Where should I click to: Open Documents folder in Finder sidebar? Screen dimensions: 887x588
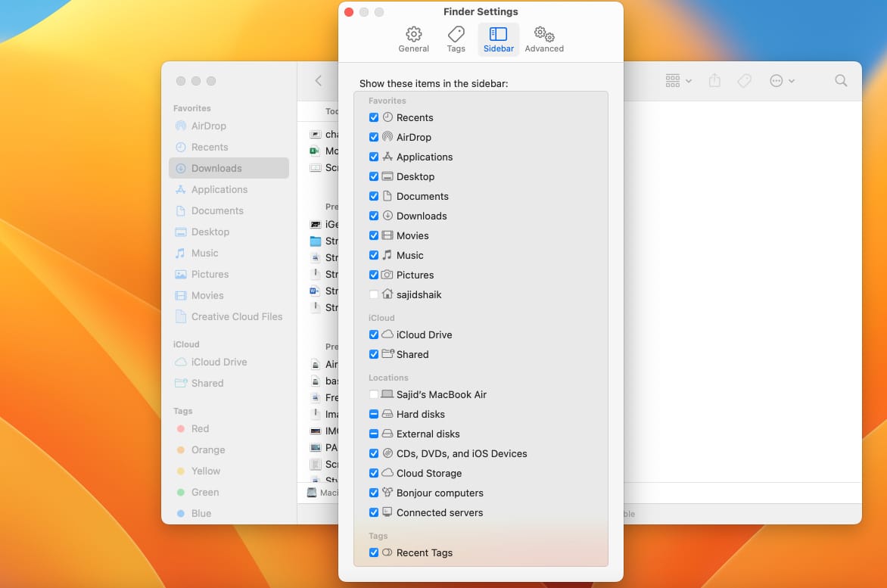click(x=216, y=211)
